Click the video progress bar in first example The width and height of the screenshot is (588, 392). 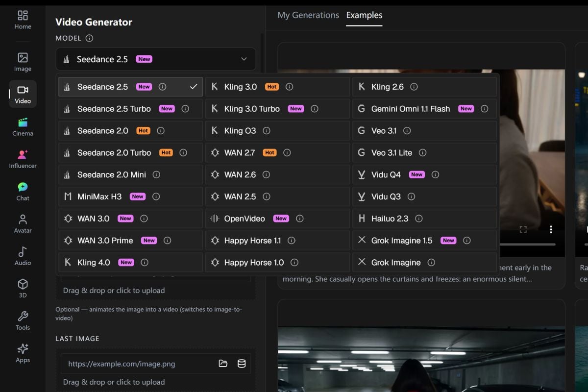click(527, 244)
